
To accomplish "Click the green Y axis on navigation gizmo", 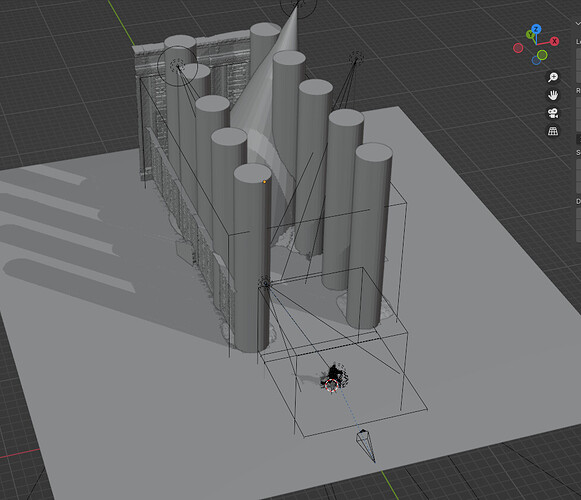I will (530, 35).
